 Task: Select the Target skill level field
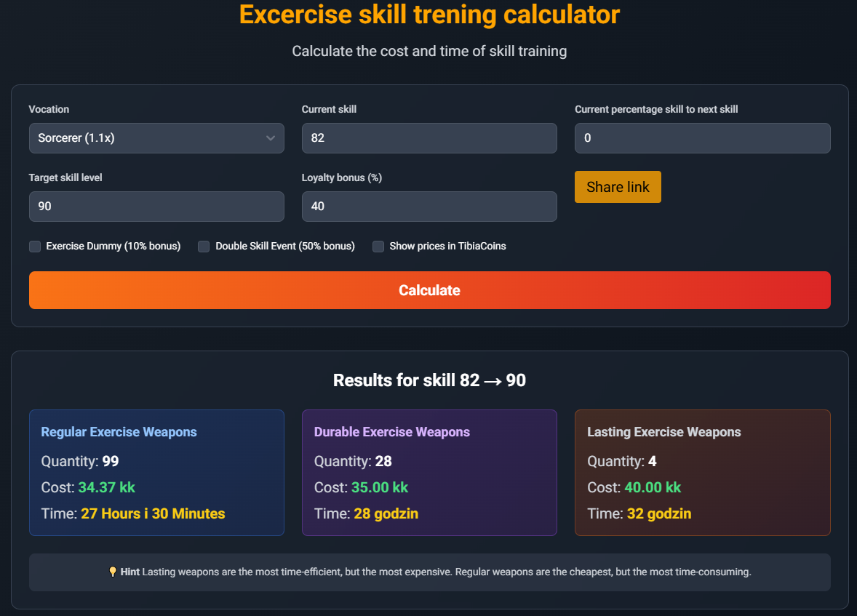click(156, 206)
